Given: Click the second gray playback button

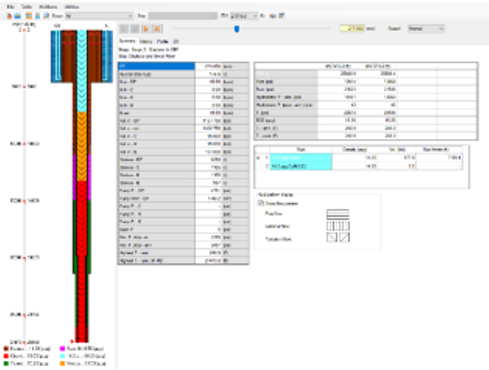Looking at the screenshot, I should click(135, 29).
